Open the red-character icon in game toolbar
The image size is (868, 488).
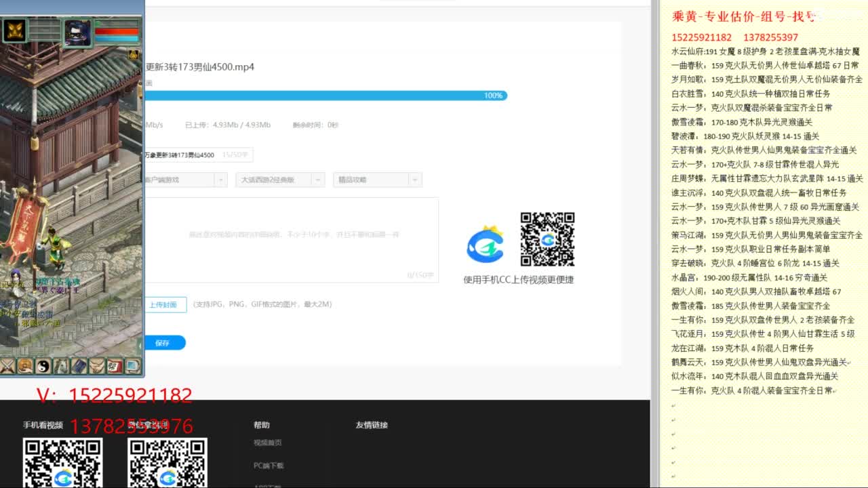(115, 366)
